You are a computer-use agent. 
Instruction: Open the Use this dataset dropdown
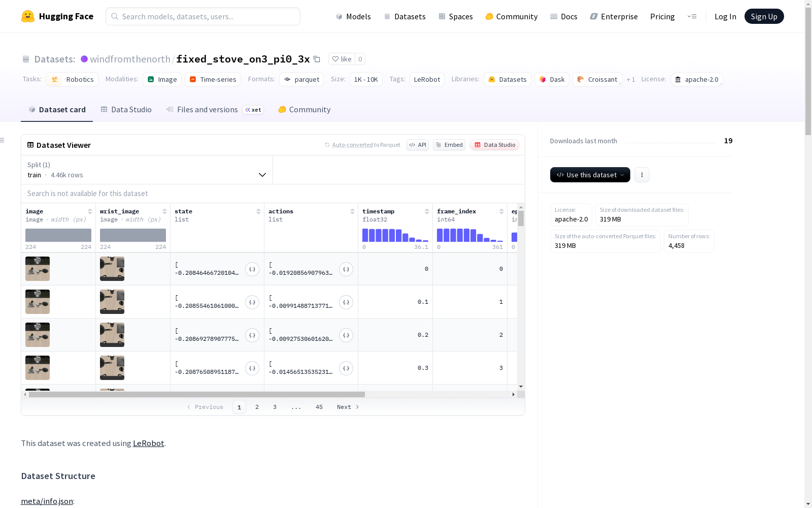tap(590, 175)
